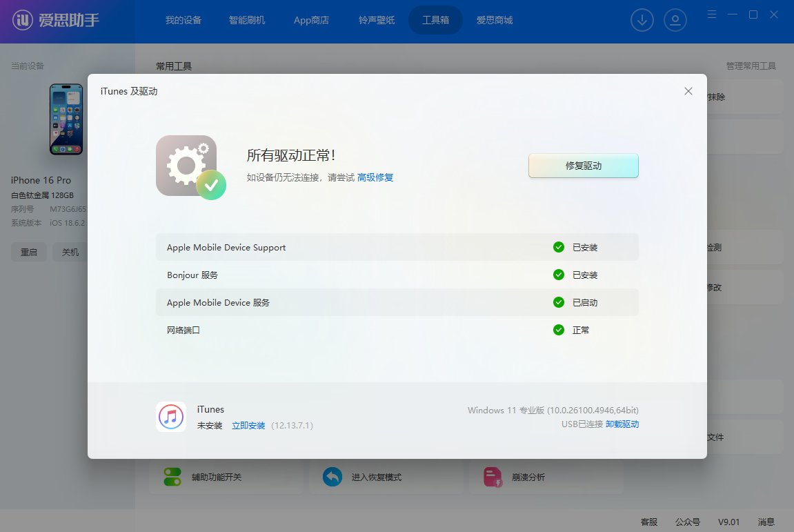Select the Bonjour 服务 row label

[192, 275]
